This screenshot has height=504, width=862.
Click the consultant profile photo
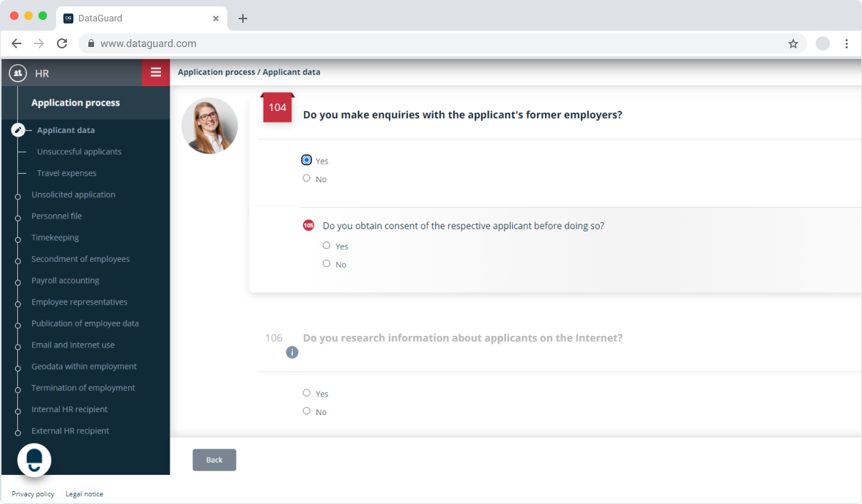click(x=209, y=125)
